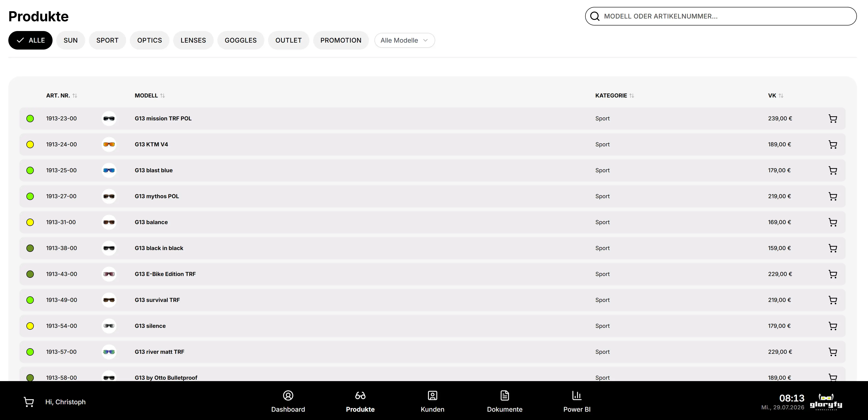Screen dimensions: 868x420
Task: Click the yellow status dot for 1913-24-00
Action: 30,145
